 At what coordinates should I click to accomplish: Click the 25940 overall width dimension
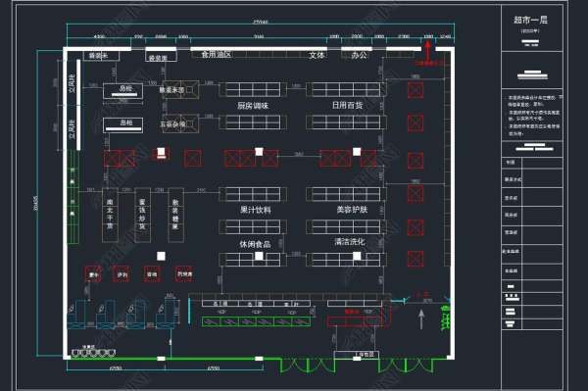pyautogui.click(x=261, y=22)
